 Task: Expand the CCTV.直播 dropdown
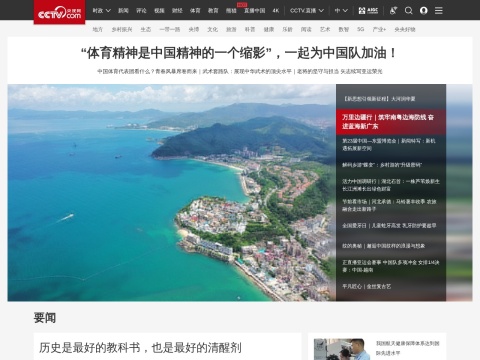coord(307,11)
